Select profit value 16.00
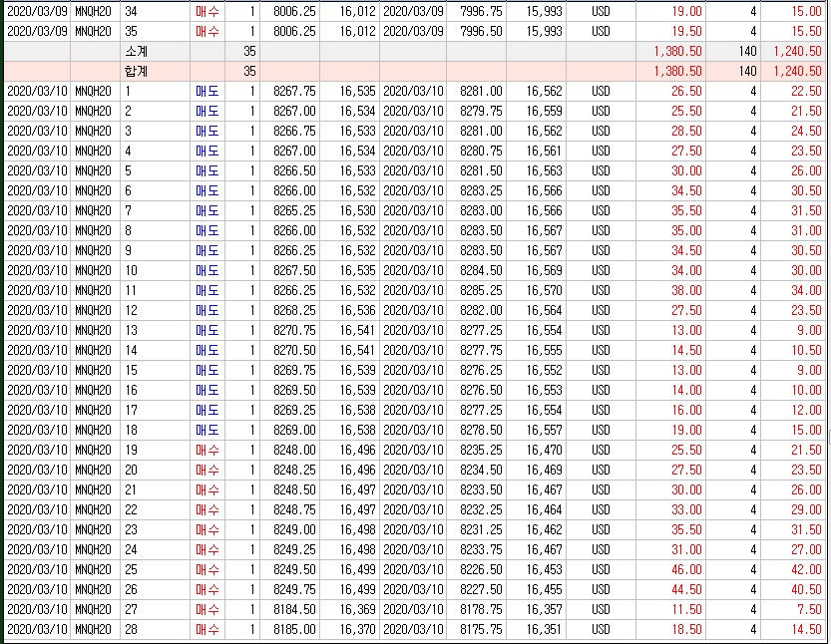This screenshot has width=831, height=644. [686, 411]
